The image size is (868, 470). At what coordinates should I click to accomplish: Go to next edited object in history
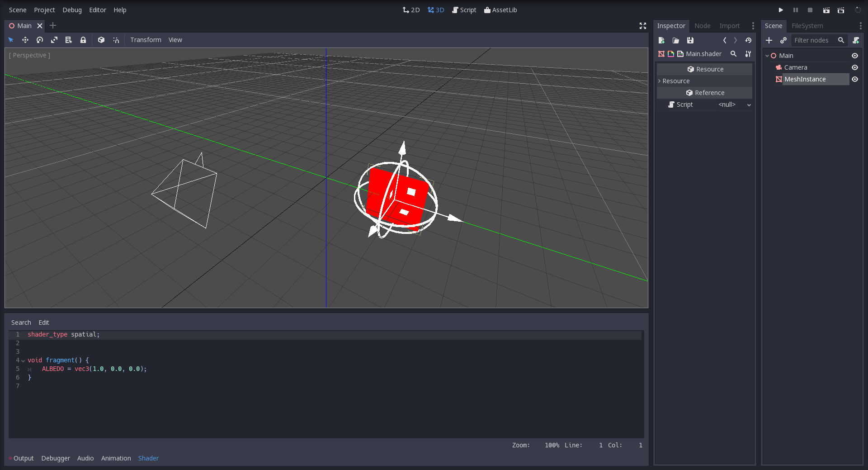click(736, 40)
